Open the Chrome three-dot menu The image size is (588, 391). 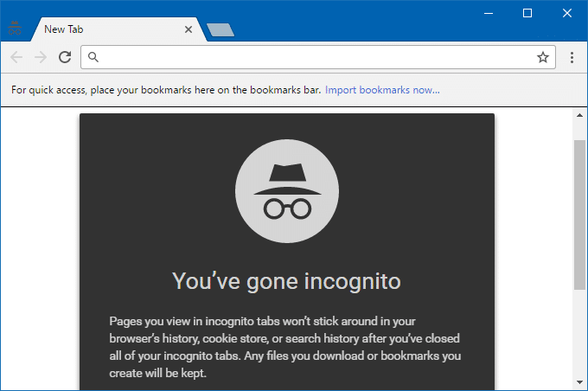point(572,57)
